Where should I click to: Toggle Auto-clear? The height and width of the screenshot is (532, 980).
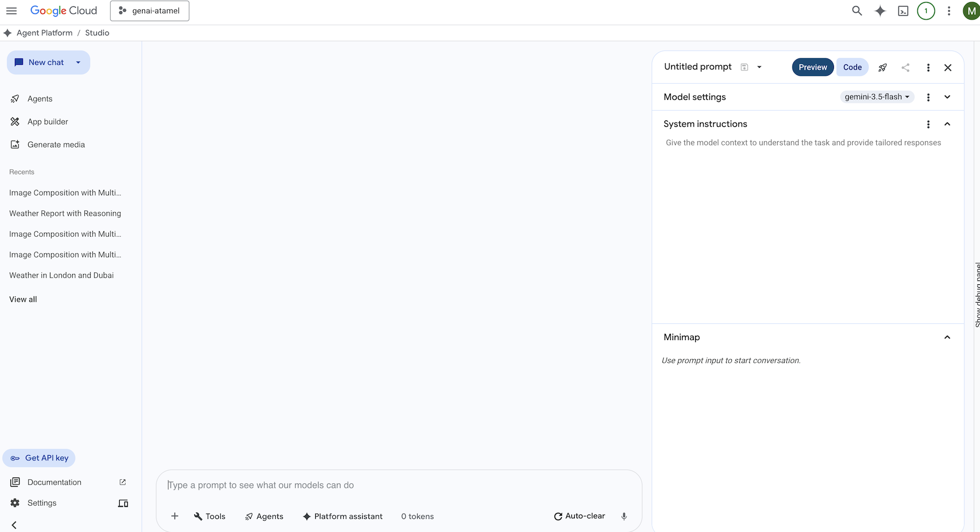[x=579, y=516]
